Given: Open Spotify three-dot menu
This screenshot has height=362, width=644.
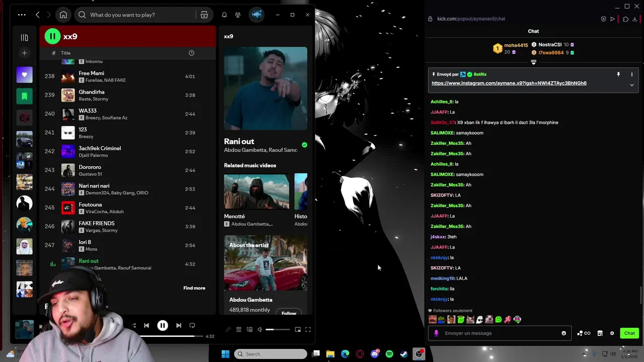Looking at the screenshot, I should 22,15.
